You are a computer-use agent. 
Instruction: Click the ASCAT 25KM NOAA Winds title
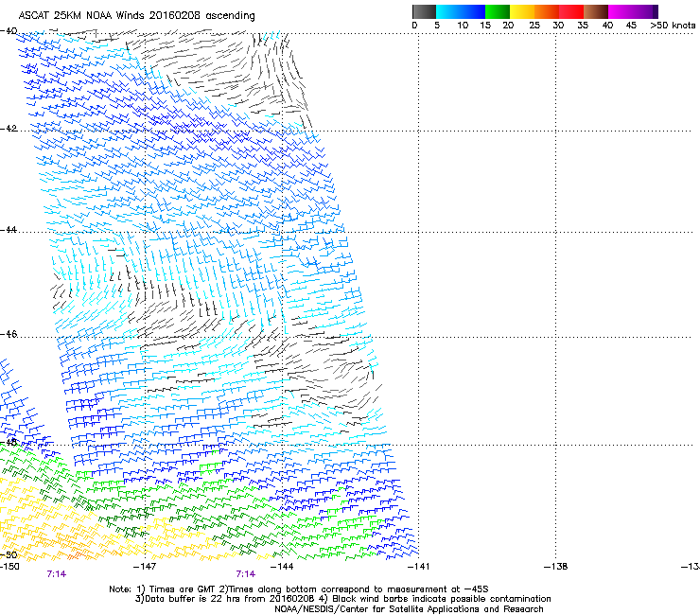[x=136, y=16]
